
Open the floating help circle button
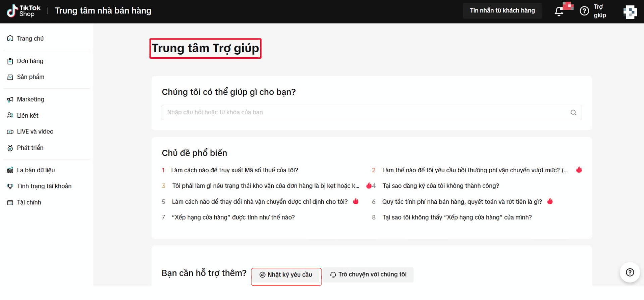pyautogui.click(x=630, y=272)
